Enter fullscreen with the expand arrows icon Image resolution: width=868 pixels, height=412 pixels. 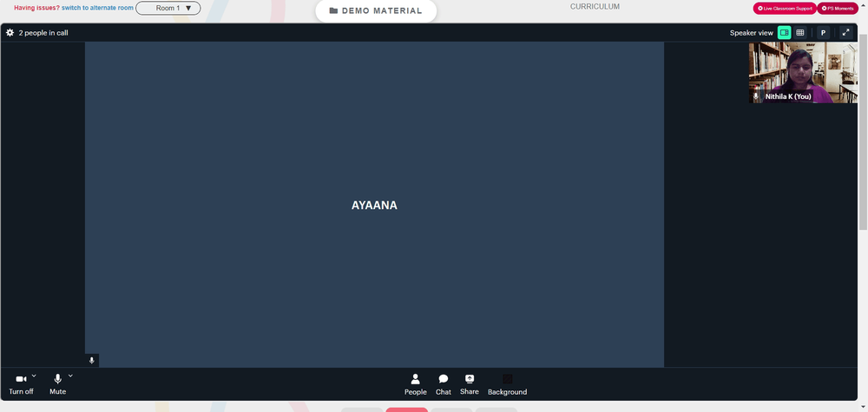845,33
